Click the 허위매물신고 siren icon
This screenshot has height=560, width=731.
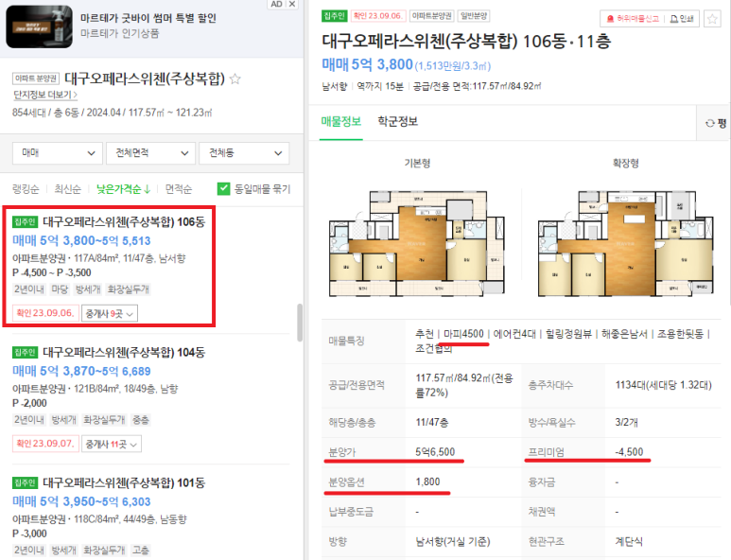point(610,19)
